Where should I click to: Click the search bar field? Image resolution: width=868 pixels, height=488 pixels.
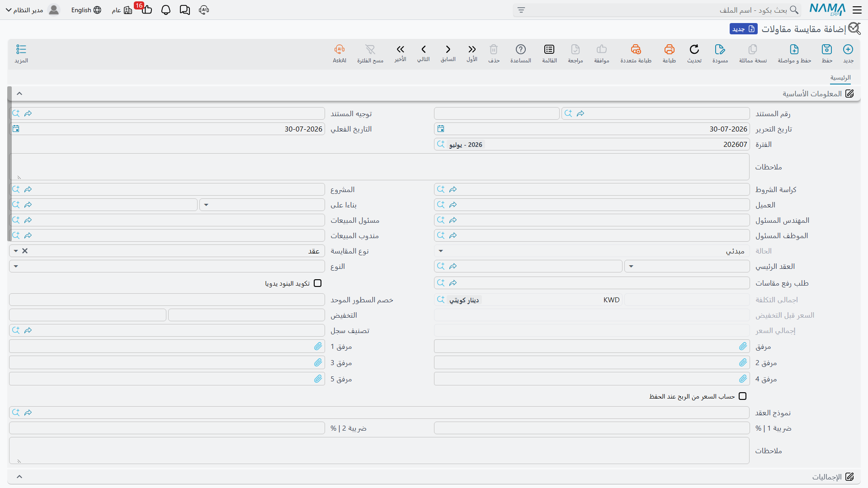coord(657,10)
